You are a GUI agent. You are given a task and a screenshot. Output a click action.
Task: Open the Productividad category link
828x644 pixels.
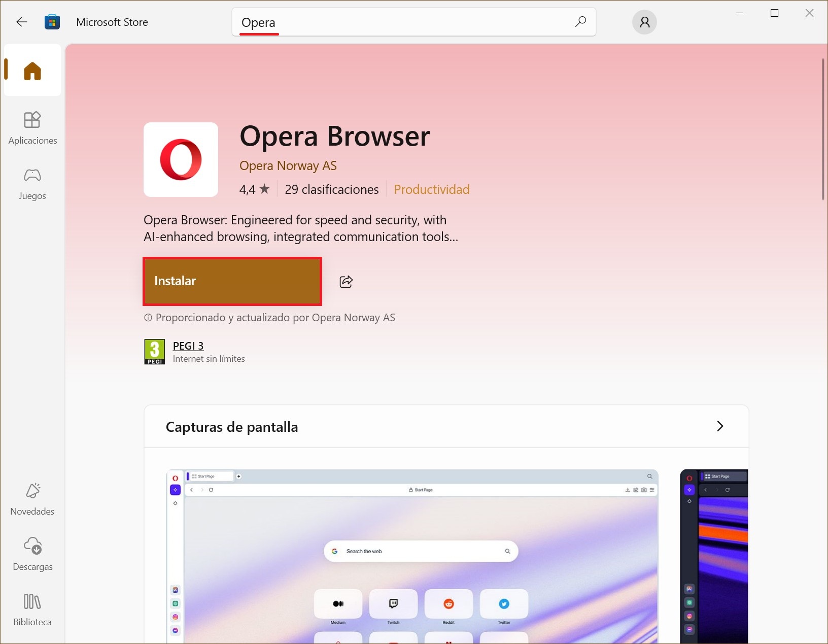coord(432,189)
